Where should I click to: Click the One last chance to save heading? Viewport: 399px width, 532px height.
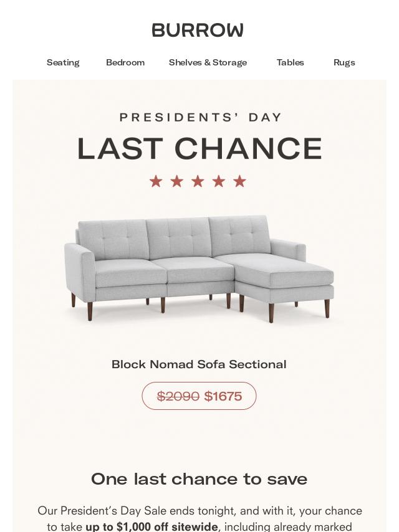point(199,479)
